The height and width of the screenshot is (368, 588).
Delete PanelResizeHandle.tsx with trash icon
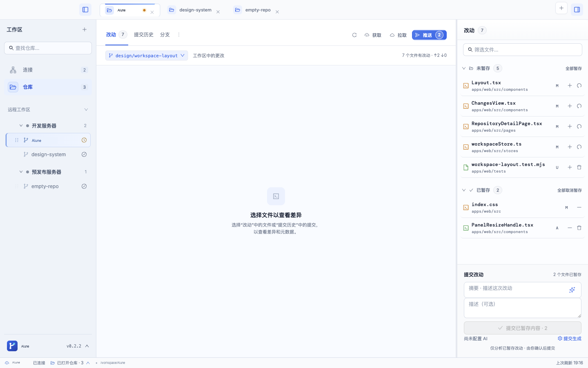click(x=579, y=228)
